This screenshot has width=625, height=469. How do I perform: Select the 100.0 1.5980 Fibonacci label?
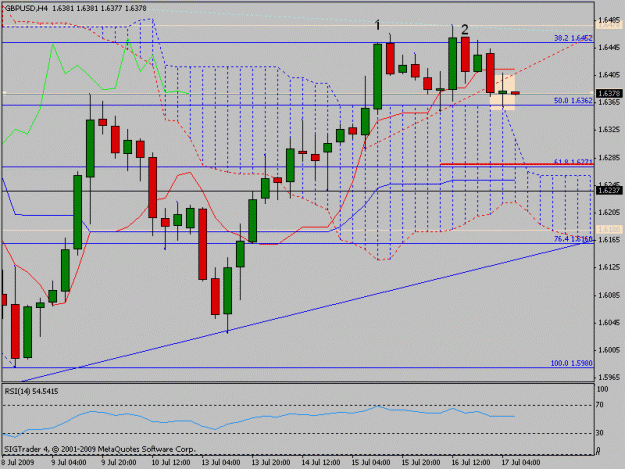pos(572,363)
